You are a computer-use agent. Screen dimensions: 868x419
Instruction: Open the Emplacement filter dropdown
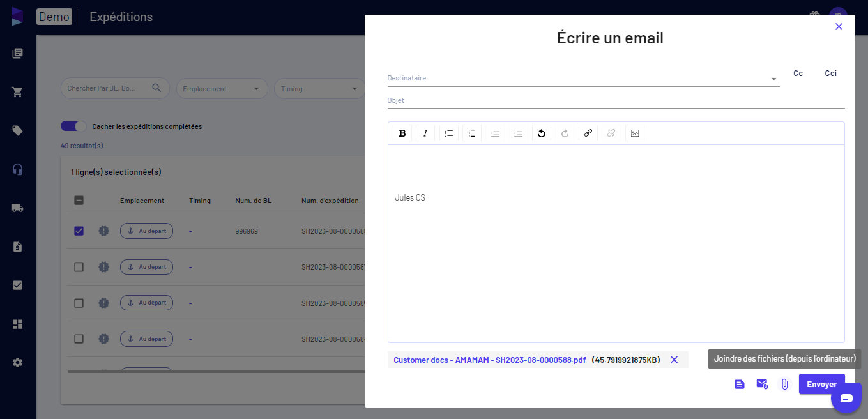222,89
